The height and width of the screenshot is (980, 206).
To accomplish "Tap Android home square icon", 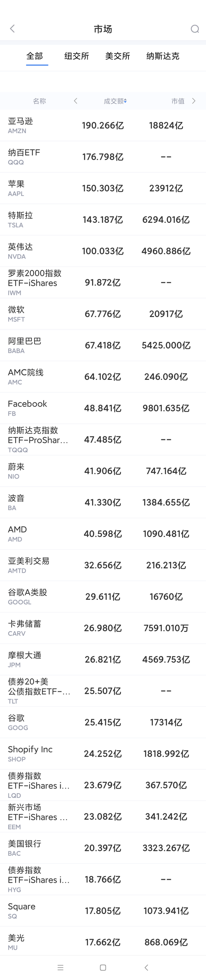I will tap(103, 967).
